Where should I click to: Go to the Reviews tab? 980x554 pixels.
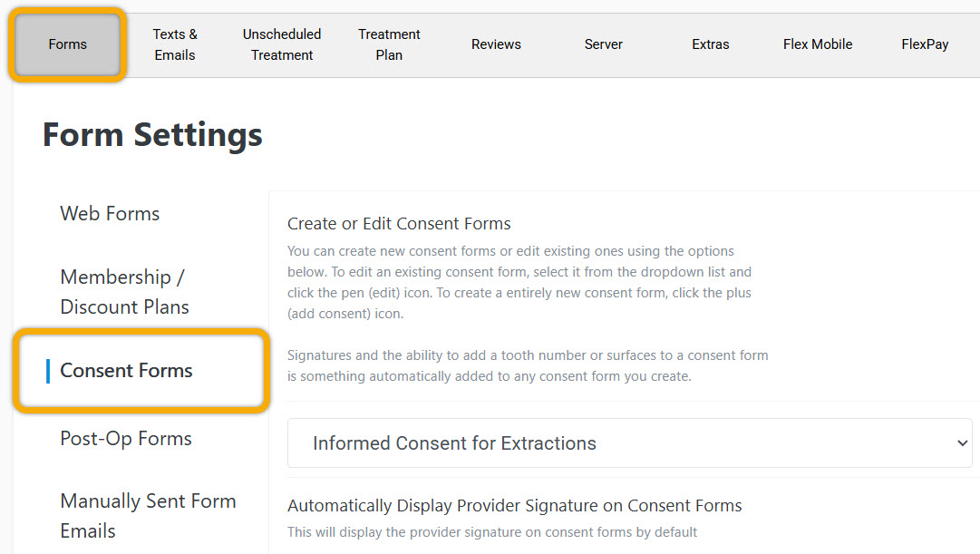(x=496, y=44)
